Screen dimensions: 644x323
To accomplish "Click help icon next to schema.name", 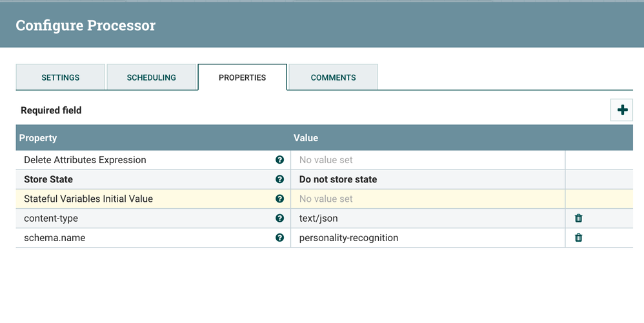I will (279, 237).
